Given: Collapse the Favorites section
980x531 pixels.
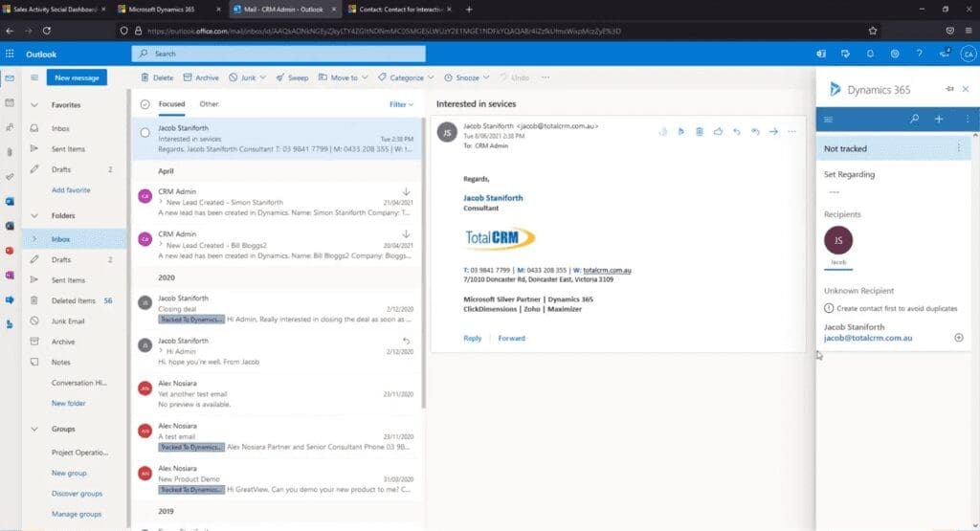Looking at the screenshot, I should tap(34, 105).
